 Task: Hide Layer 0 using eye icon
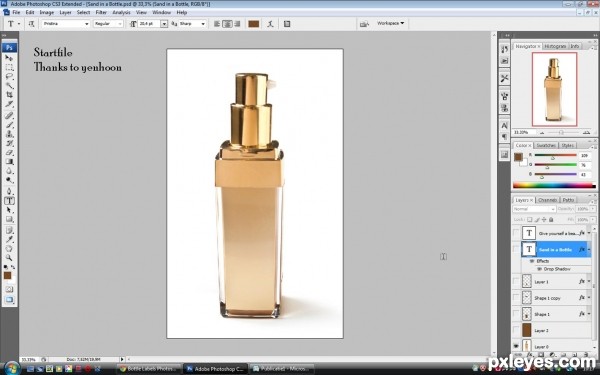pyautogui.click(x=516, y=346)
